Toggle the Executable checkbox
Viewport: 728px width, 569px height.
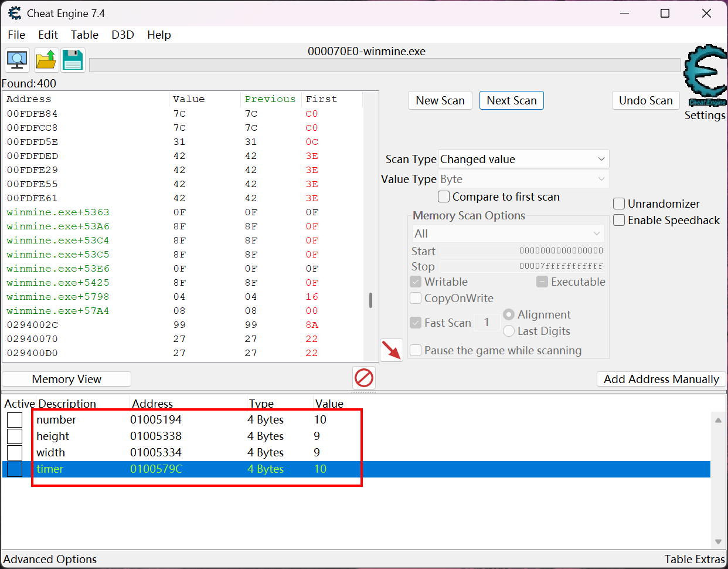(x=542, y=282)
